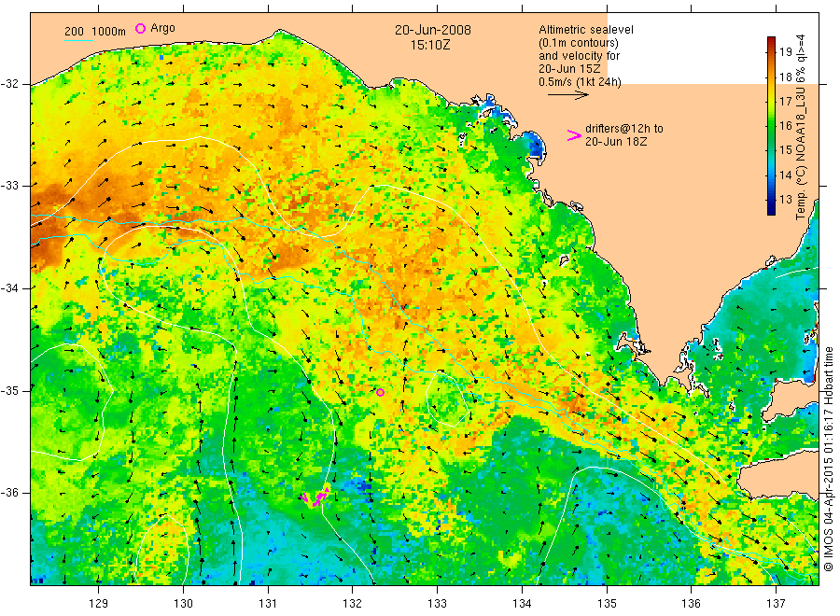
Task: Click the latitude axis label -36
Action: pos(9,492)
